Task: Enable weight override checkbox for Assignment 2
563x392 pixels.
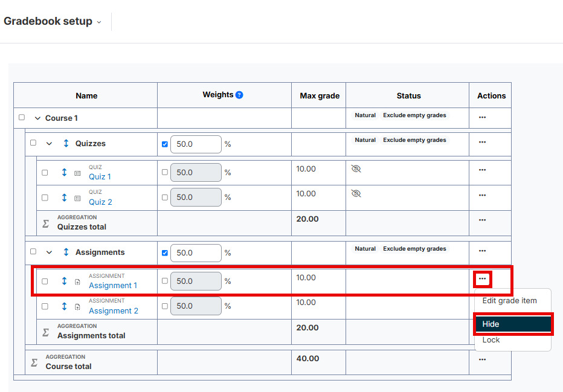Action: [x=165, y=306]
